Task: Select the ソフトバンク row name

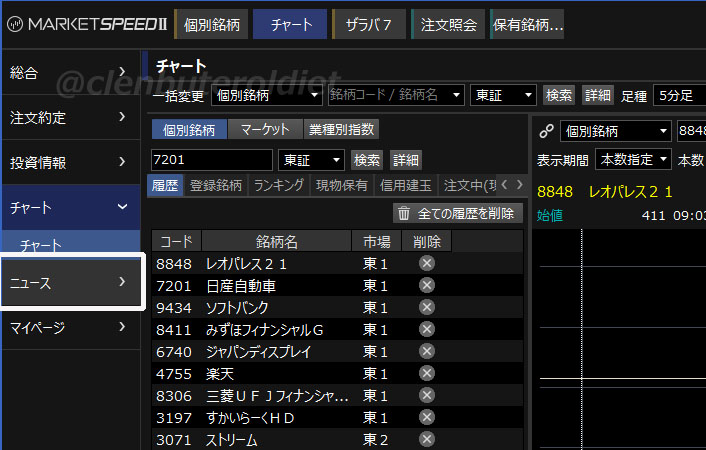Action: pos(237,308)
